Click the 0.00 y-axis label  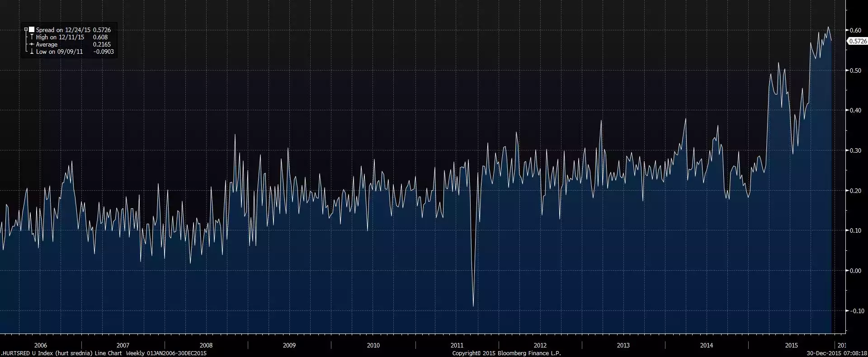point(855,271)
